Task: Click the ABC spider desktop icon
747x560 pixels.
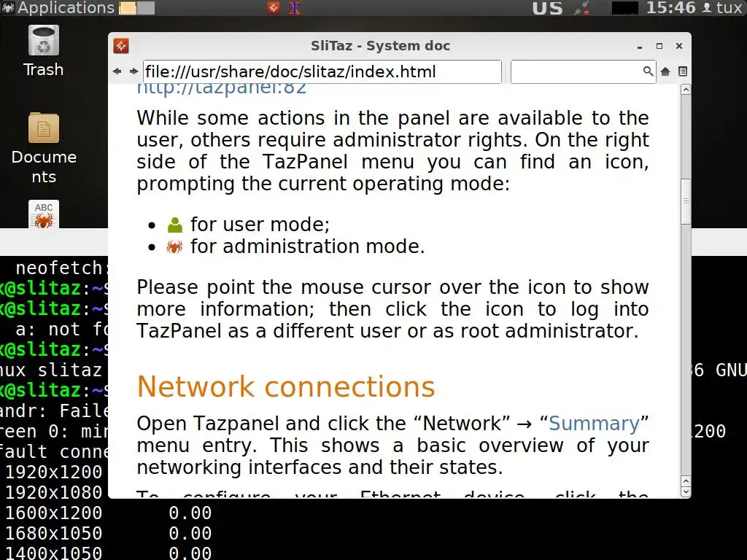Action: 43,214
